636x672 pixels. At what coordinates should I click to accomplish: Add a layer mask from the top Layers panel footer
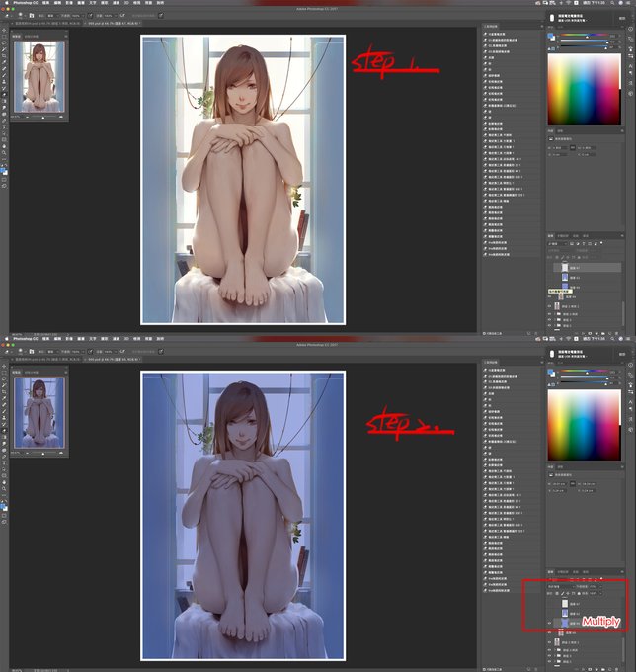[590, 333]
